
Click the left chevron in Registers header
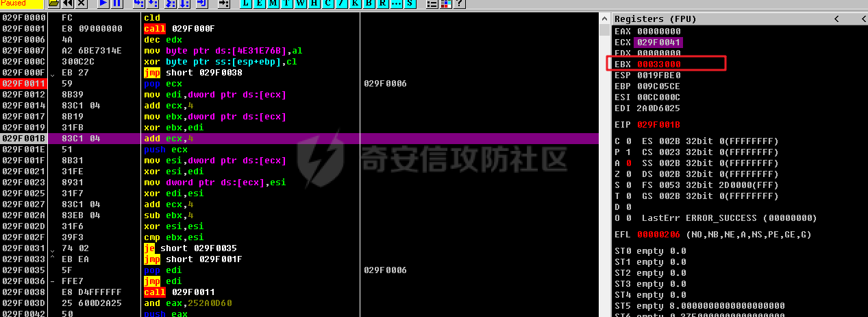[x=836, y=19]
